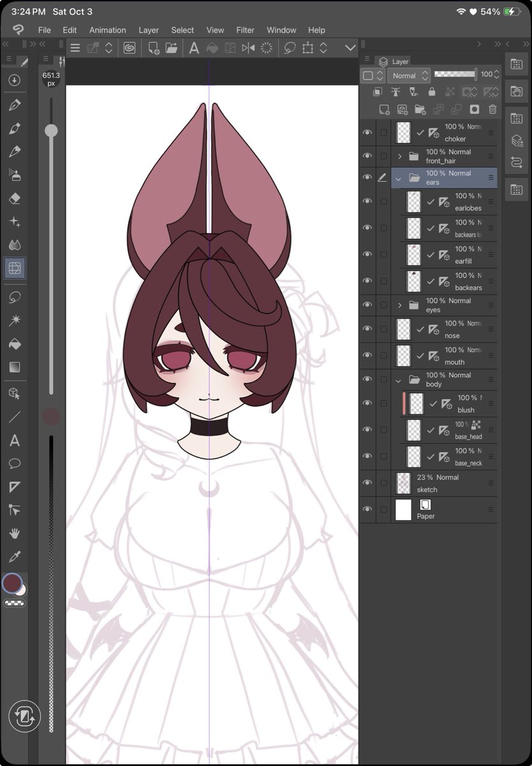Choose the Fill bucket tool in left toolbar
This screenshot has width=532, height=766.
(15, 344)
